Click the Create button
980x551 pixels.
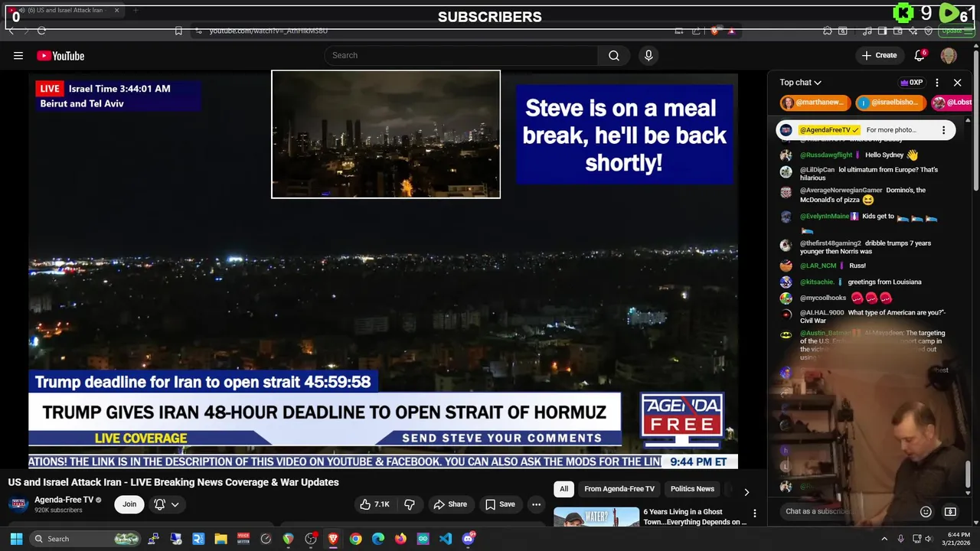point(879,55)
